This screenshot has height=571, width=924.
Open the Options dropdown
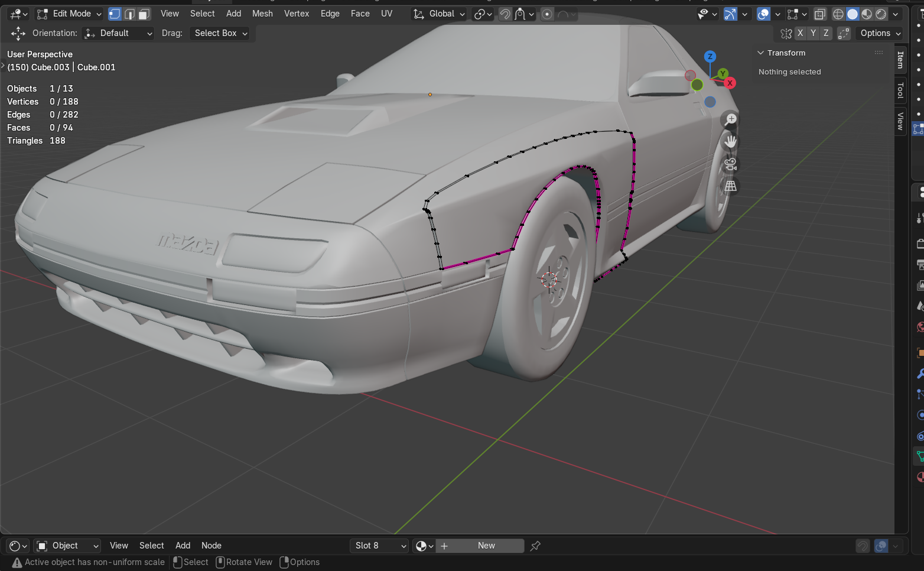[879, 33]
